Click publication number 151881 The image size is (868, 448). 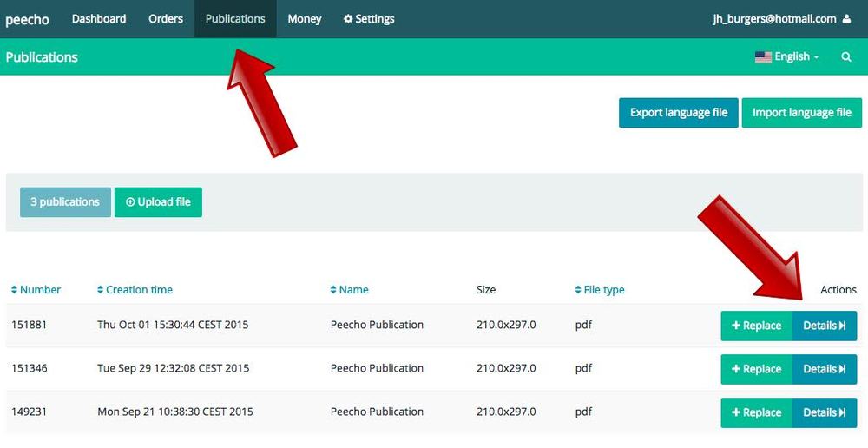point(29,325)
